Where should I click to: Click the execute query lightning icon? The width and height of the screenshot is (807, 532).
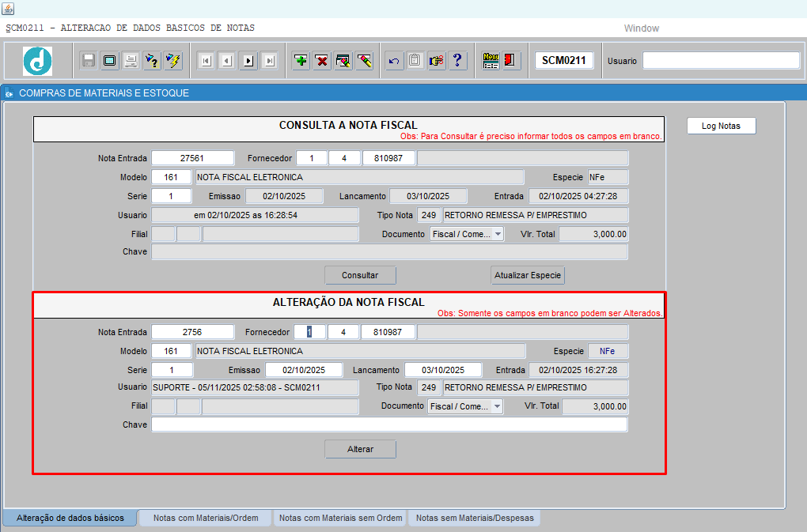coord(173,61)
